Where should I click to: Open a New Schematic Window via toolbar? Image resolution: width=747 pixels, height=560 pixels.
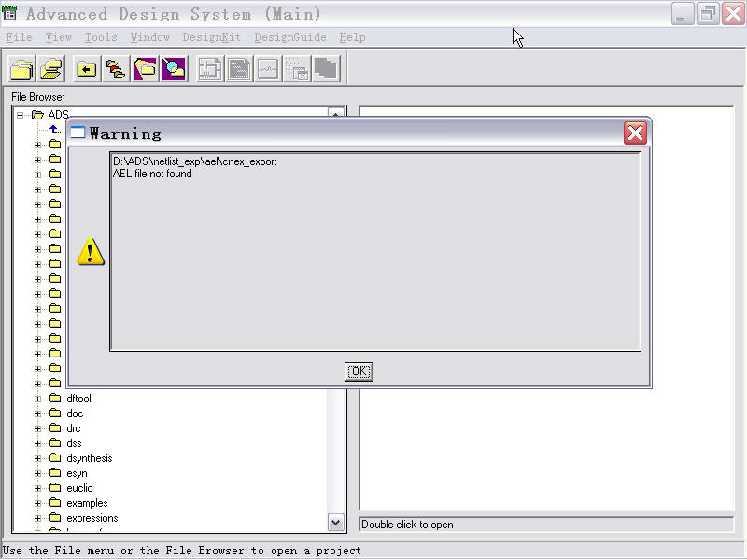pos(210,69)
